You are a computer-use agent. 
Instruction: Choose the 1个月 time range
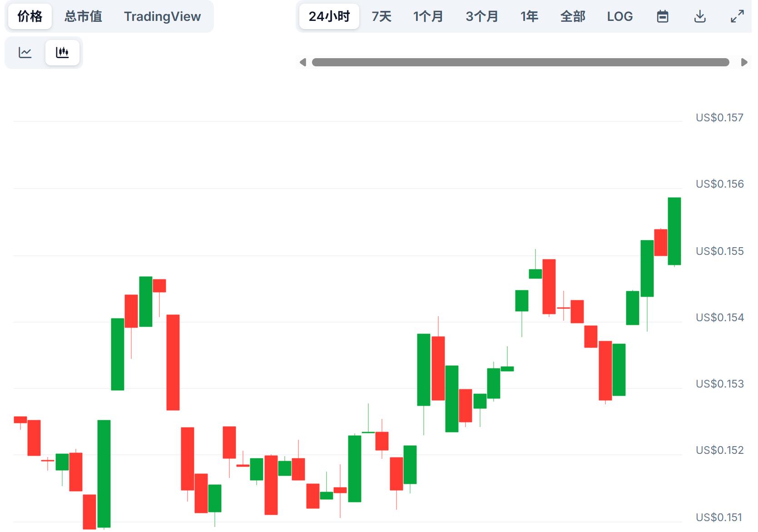[428, 16]
